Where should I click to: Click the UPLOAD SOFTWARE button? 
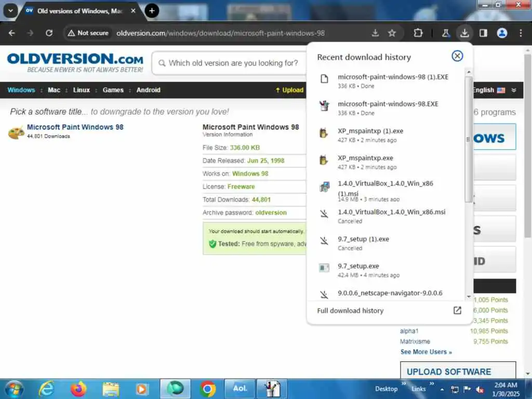pos(458,370)
